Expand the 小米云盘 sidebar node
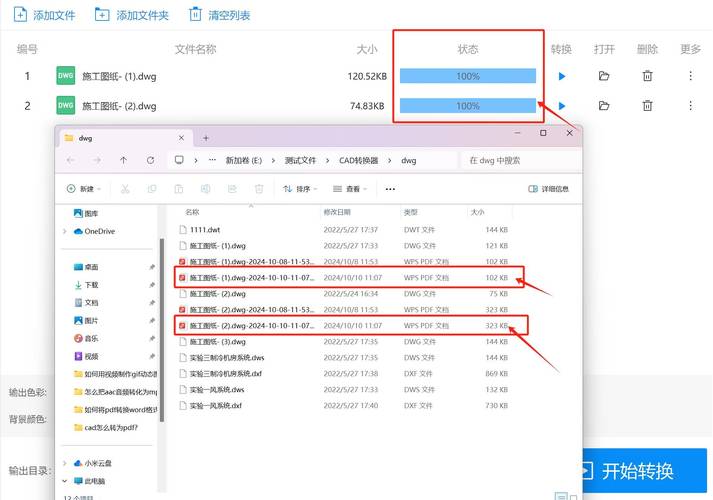This screenshot has width=713, height=500. coord(65,463)
